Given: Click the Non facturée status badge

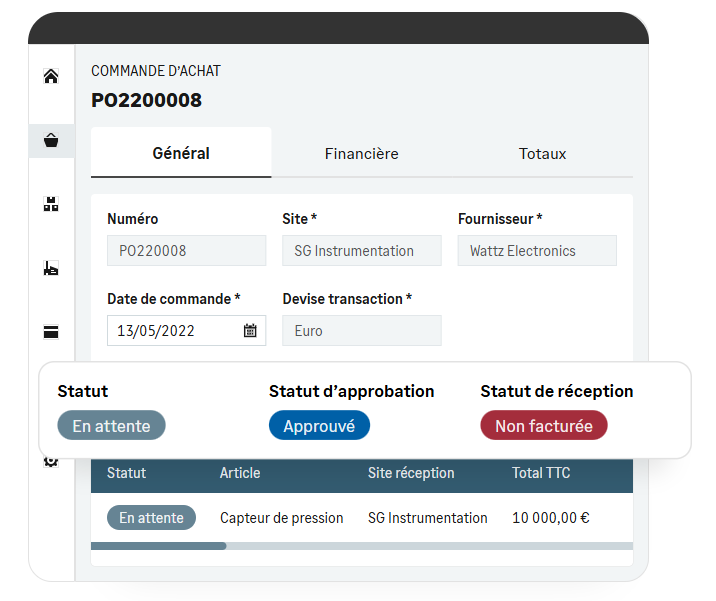Looking at the screenshot, I should coord(544,426).
